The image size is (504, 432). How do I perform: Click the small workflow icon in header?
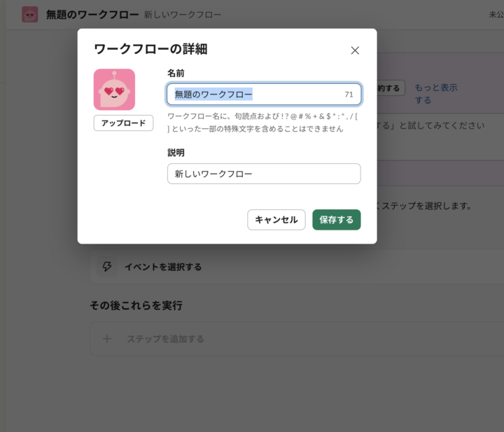(x=30, y=14)
